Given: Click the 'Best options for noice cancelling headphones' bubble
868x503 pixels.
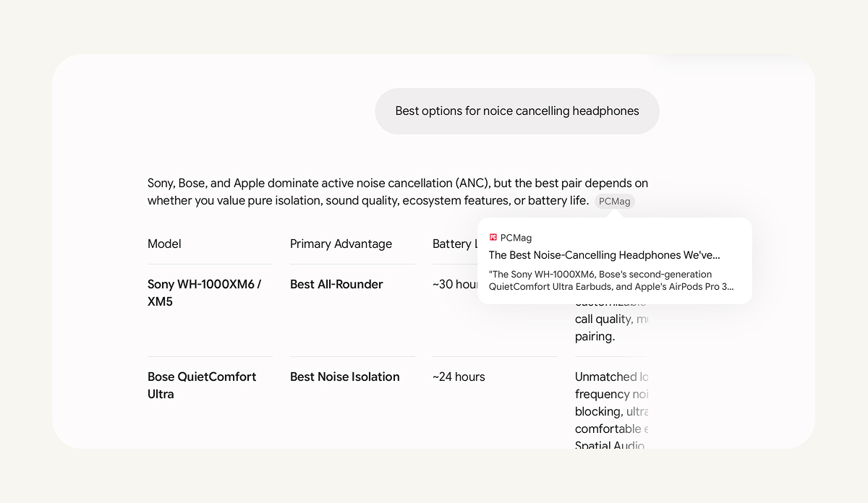Looking at the screenshot, I should tap(517, 111).
